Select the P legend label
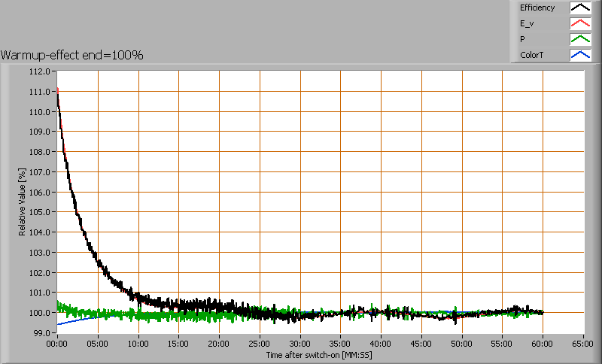The height and width of the screenshot is (364, 602). pyautogui.click(x=522, y=39)
